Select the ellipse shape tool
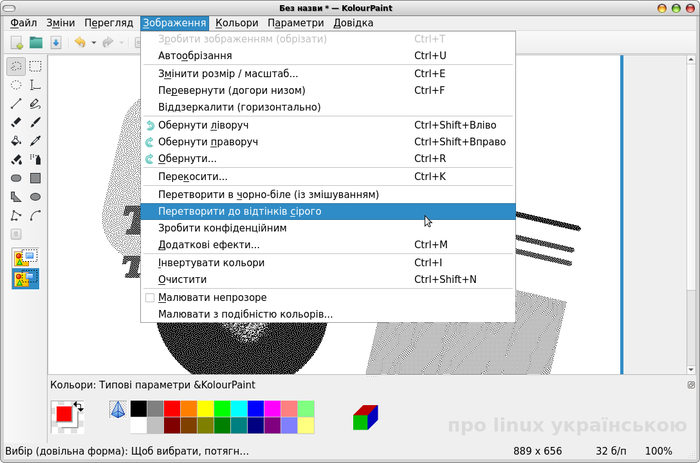 coord(35,197)
